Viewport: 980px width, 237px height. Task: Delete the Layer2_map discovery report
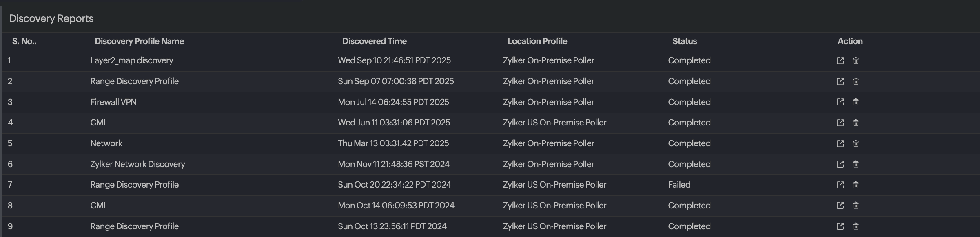856,60
